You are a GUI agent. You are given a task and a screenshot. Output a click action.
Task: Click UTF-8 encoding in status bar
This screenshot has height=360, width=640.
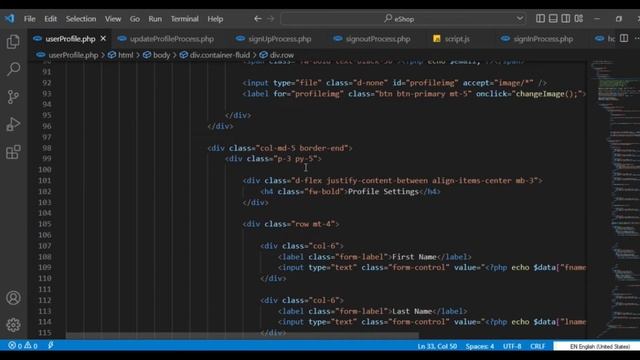click(512, 346)
